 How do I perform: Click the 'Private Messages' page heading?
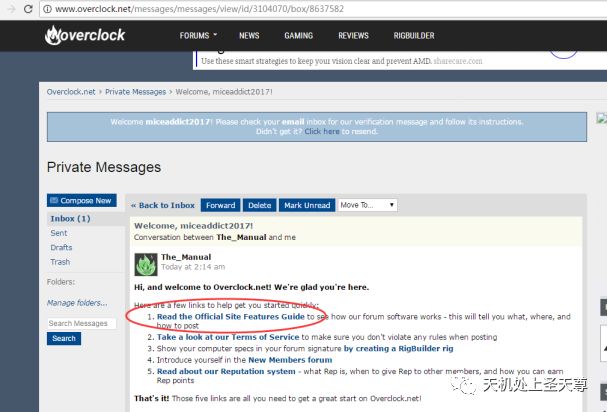[104, 167]
